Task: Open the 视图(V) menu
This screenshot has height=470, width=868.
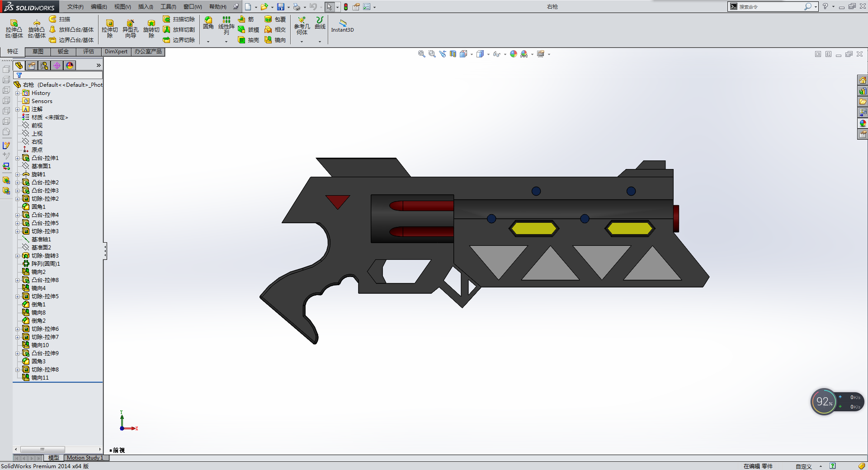Action: pos(123,7)
